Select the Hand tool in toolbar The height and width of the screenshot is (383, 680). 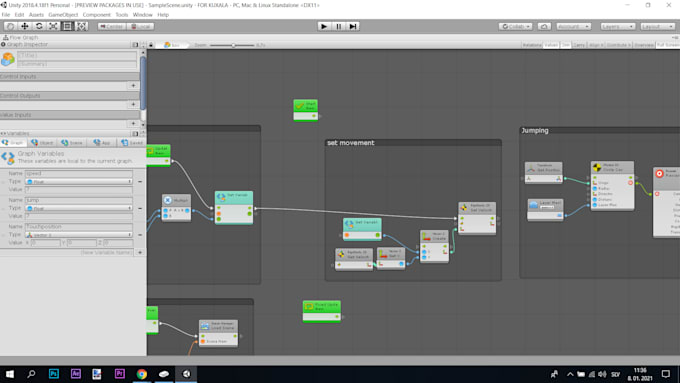click(10, 26)
